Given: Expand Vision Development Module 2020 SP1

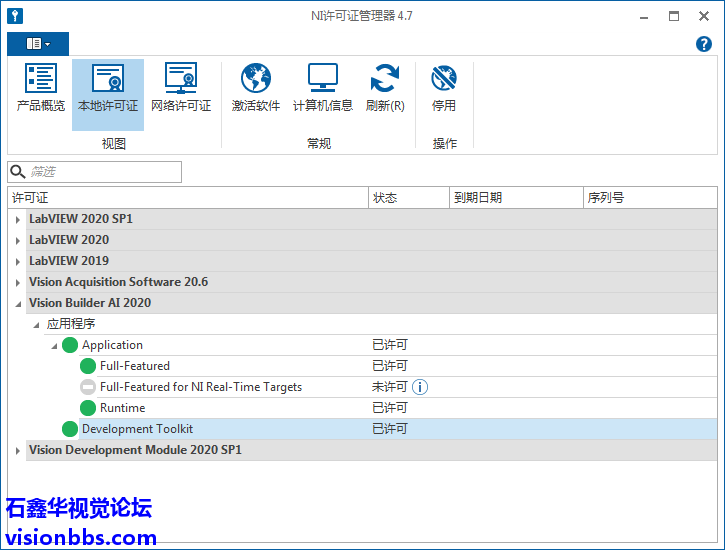Looking at the screenshot, I should 18,451.
